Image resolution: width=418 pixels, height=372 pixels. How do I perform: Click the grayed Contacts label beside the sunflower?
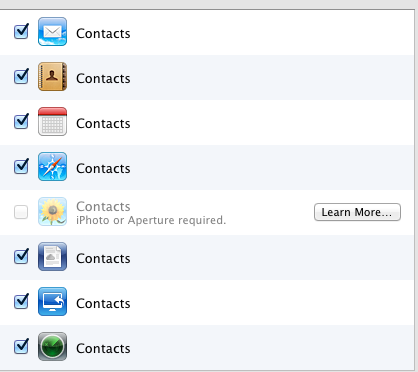pos(103,206)
